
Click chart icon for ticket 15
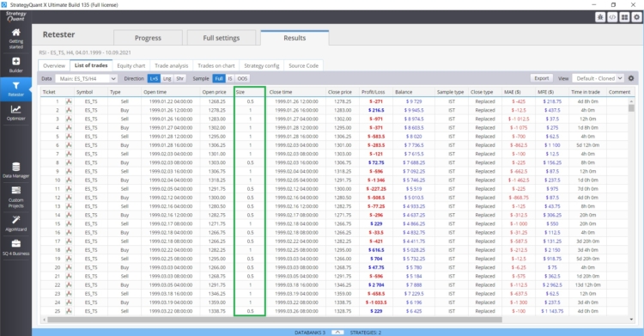pyautogui.click(x=69, y=223)
